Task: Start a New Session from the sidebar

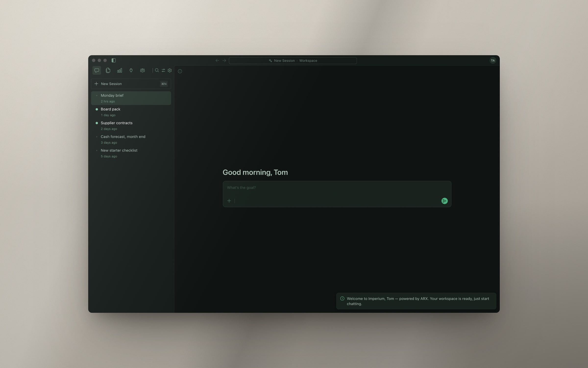Action: pyautogui.click(x=131, y=84)
